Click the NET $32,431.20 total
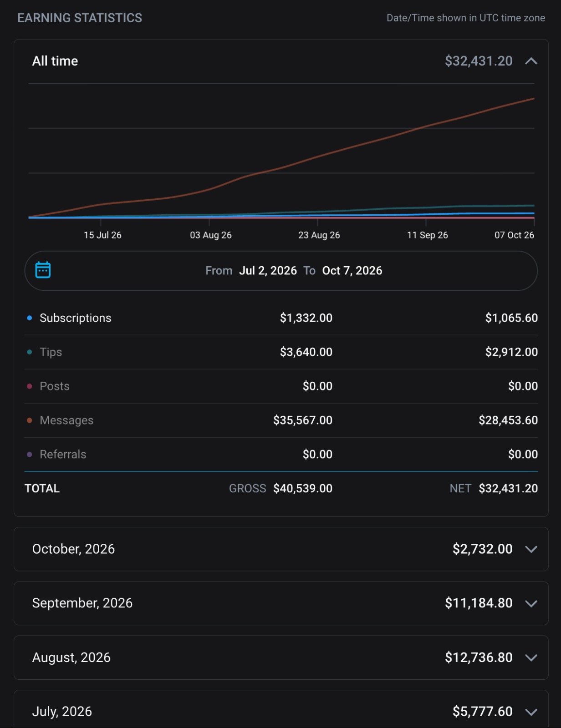The width and height of the screenshot is (561, 728). [494, 489]
